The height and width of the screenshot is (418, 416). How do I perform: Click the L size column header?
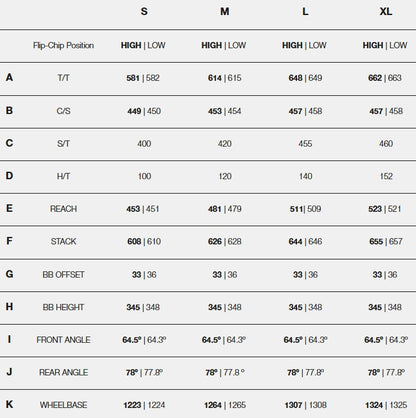(x=305, y=11)
